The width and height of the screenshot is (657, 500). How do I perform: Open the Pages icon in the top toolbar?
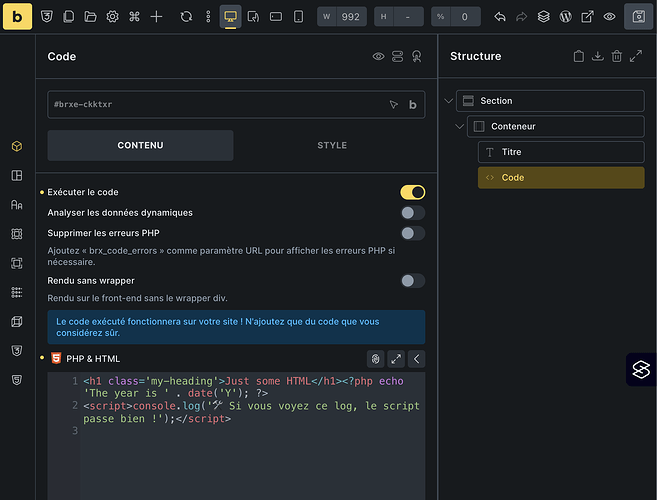pos(68,17)
